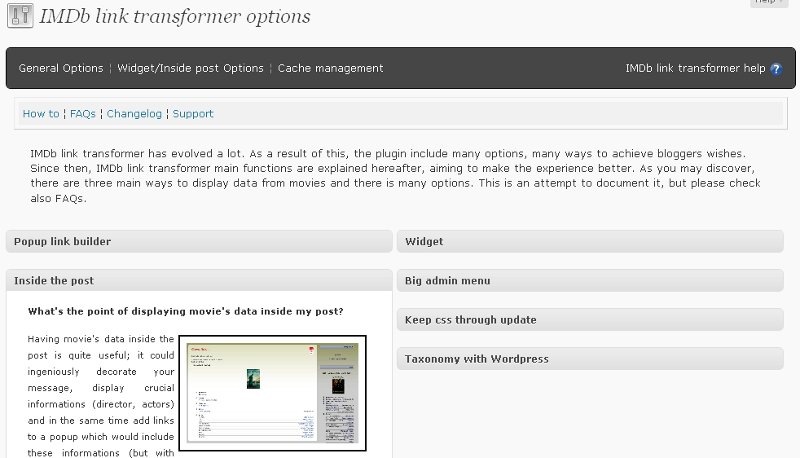Collapse the Inside the post section
Viewport: 800px width, 458px height.
(x=199, y=281)
